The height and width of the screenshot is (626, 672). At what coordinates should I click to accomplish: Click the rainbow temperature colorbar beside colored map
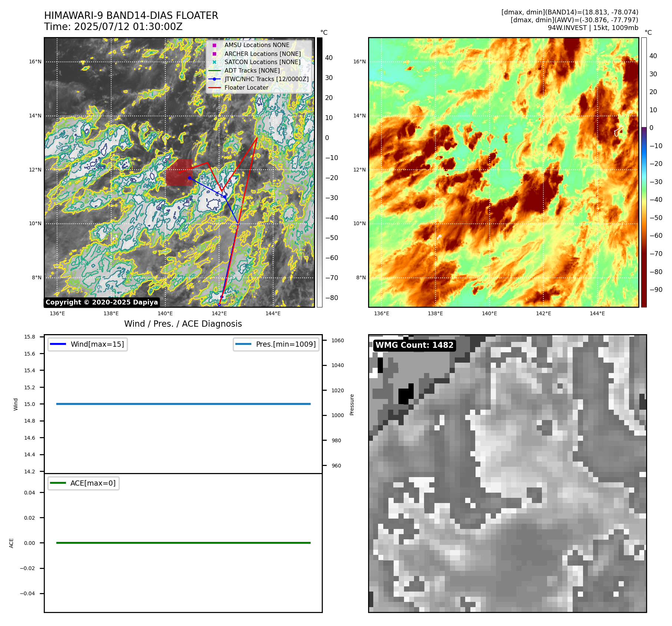click(x=644, y=172)
